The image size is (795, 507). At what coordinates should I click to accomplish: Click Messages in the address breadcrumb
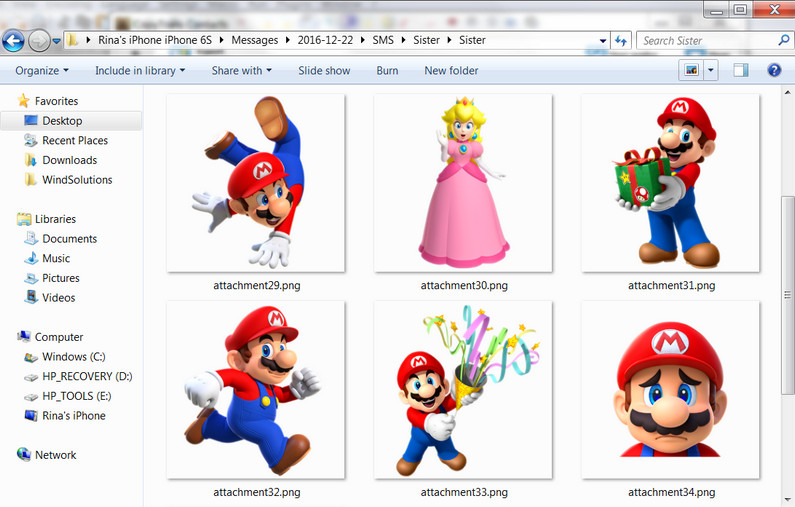point(255,40)
